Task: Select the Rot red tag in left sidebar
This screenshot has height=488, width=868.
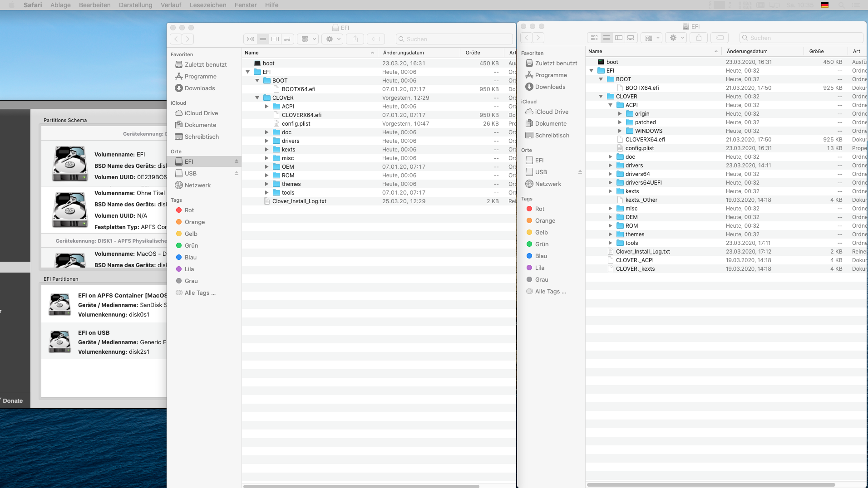Action: (x=189, y=210)
